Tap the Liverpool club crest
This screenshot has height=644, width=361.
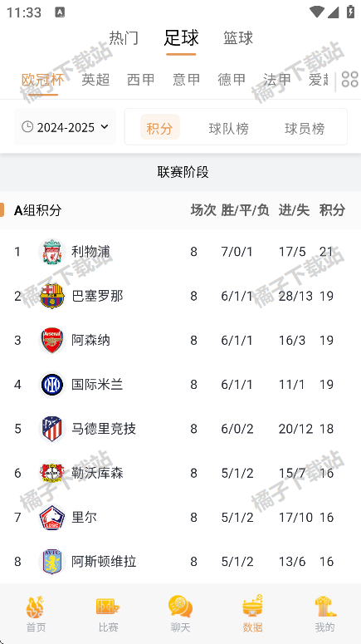point(52,252)
